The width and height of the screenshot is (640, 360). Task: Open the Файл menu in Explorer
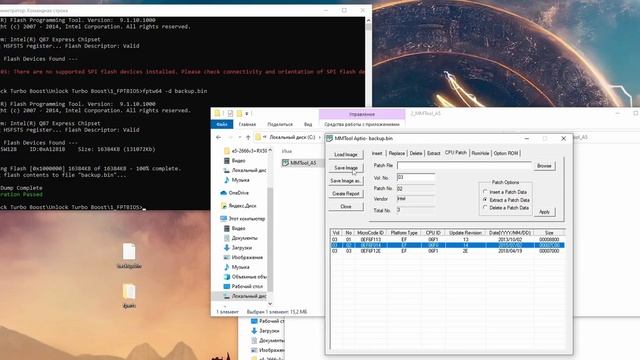click(x=222, y=124)
